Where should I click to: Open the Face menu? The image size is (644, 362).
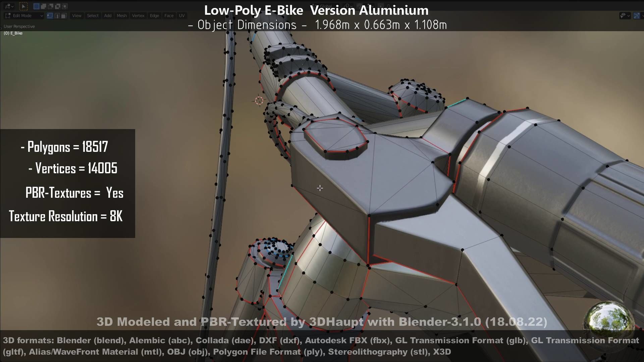169,16
